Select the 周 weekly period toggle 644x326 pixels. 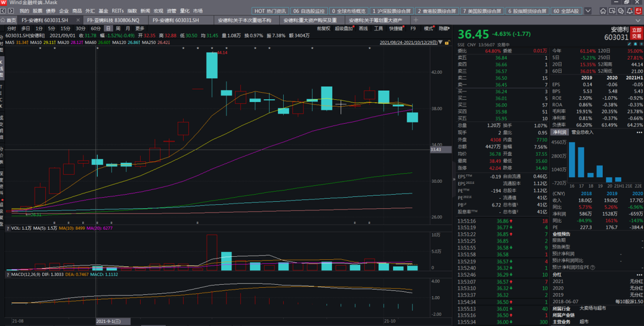pos(118,28)
